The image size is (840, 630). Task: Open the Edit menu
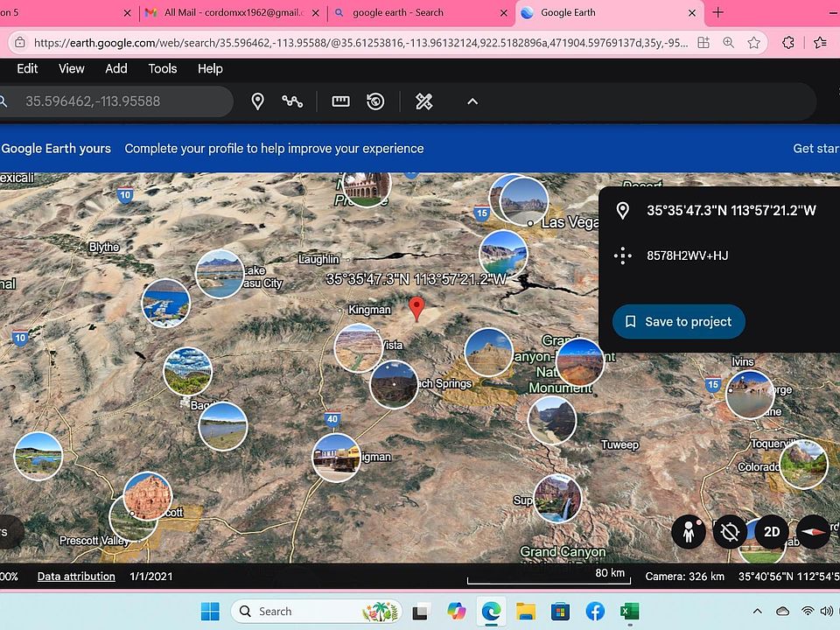click(27, 68)
